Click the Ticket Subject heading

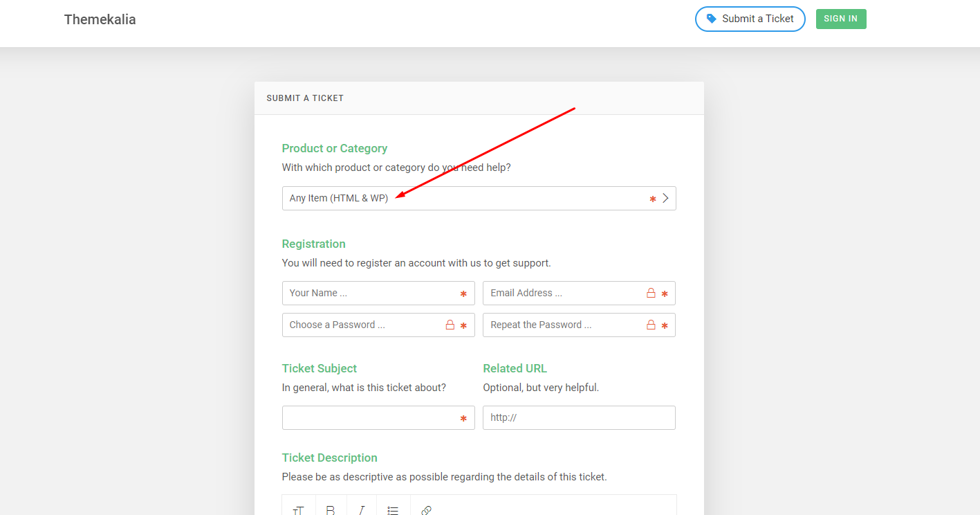pos(320,368)
